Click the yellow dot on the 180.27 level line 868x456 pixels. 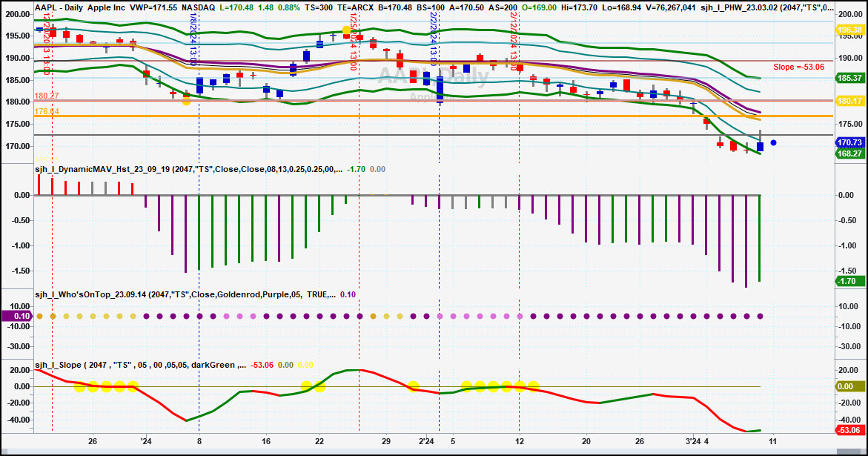pyautogui.click(x=187, y=102)
